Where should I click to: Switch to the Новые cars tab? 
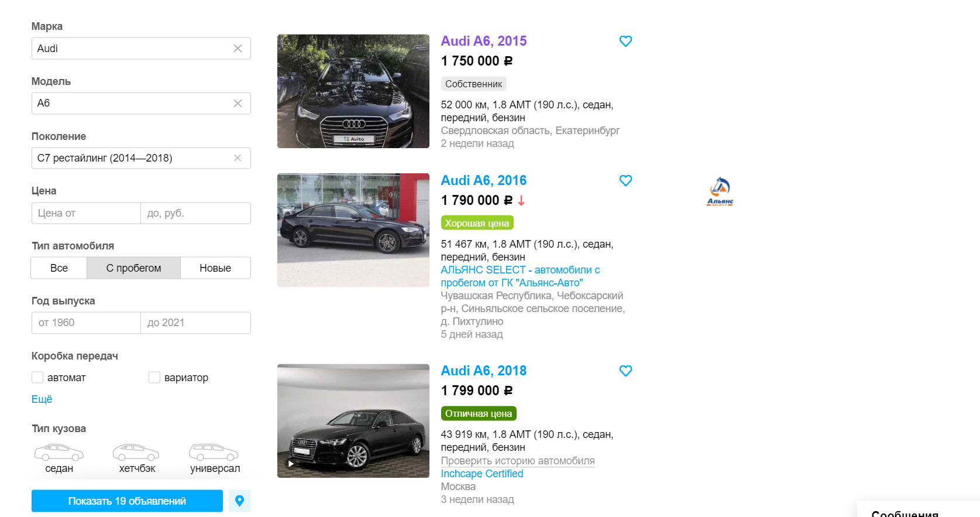pyautogui.click(x=215, y=268)
